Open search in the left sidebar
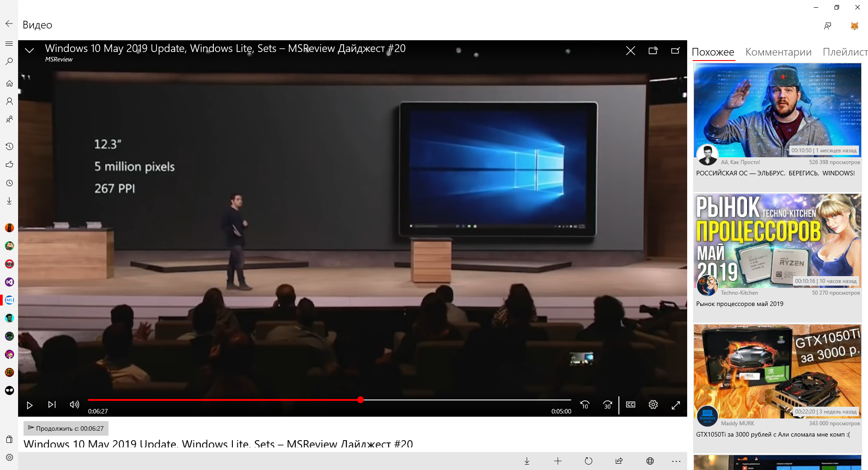868x470 pixels. [9, 61]
